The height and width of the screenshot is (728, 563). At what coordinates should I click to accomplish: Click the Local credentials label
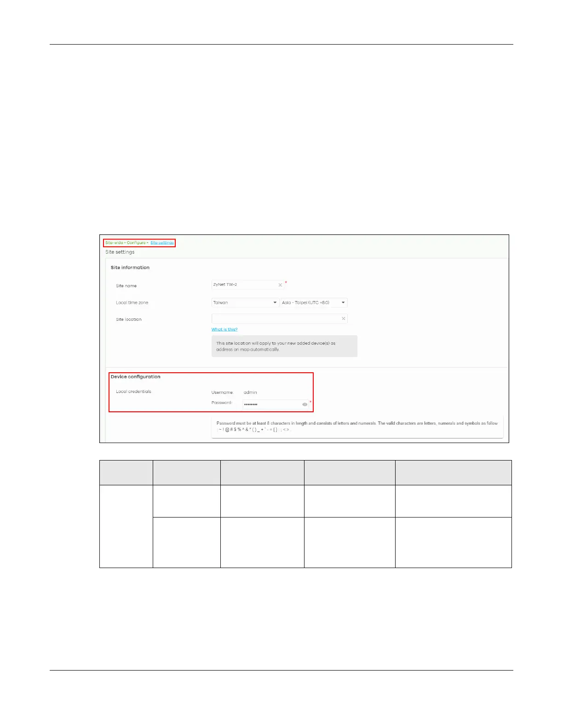(x=133, y=392)
